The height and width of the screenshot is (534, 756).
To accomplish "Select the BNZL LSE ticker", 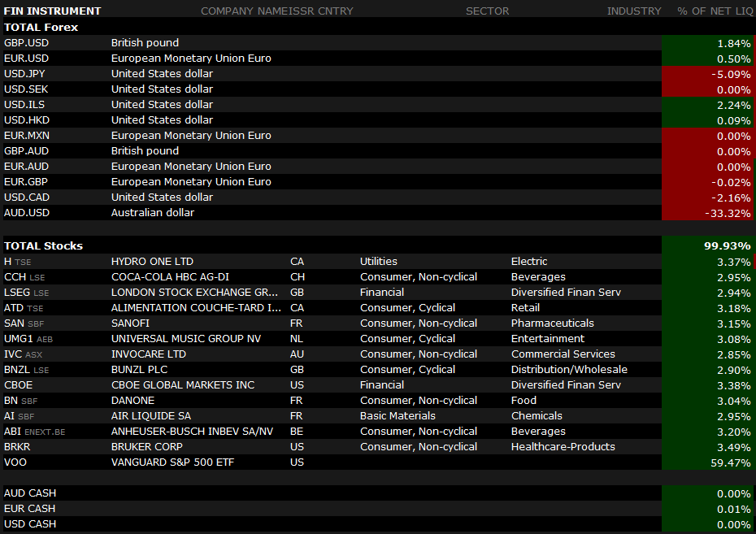I will pyautogui.click(x=27, y=370).
